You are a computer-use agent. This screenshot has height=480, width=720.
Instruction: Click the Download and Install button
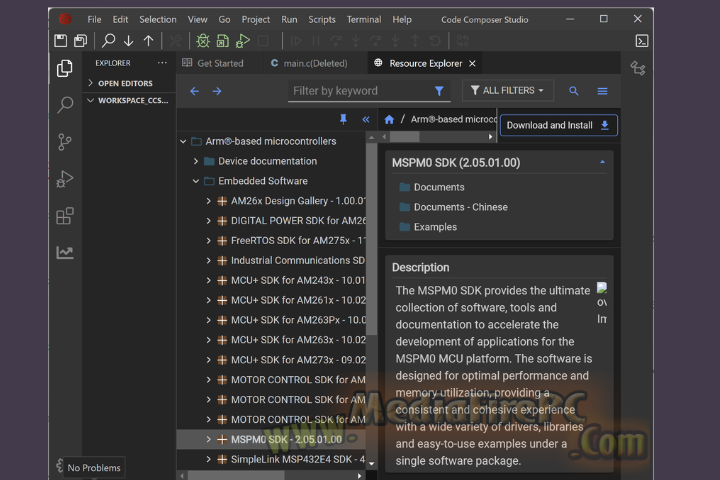[x=558, y=125]
